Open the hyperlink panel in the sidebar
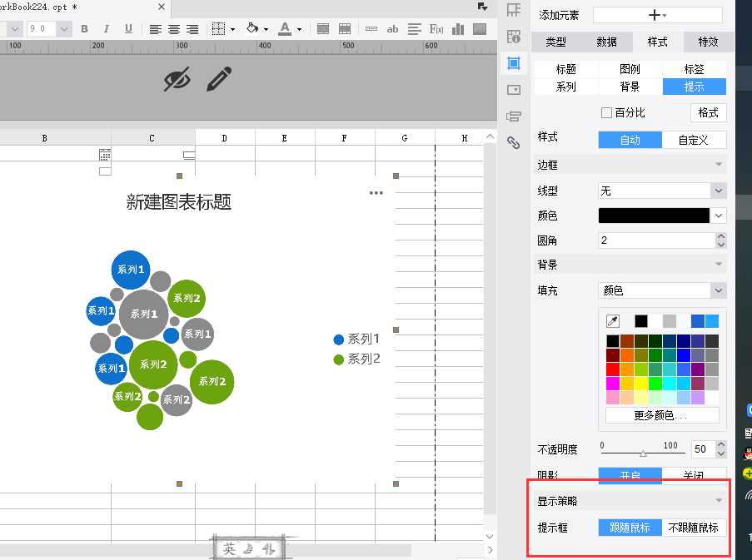The height and width of the screenshot is (560, 752). tap(514, 142)
